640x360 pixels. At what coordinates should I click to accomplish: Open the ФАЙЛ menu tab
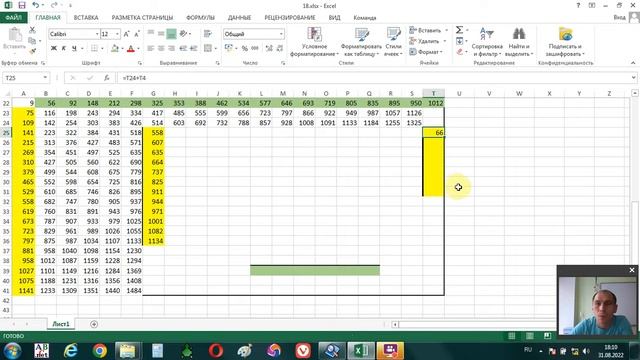tap(13, 18)
